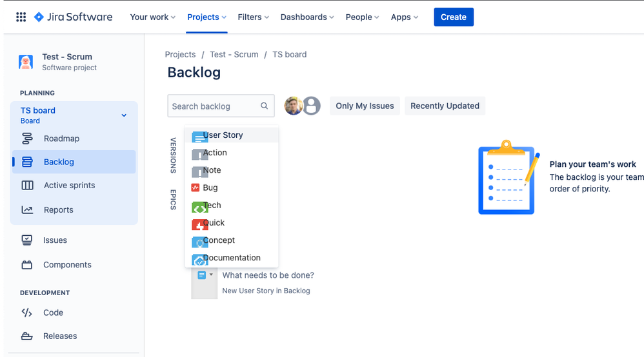
Task: Select Tech issue type
Action: pyautogui.click(x=232, y=205)
